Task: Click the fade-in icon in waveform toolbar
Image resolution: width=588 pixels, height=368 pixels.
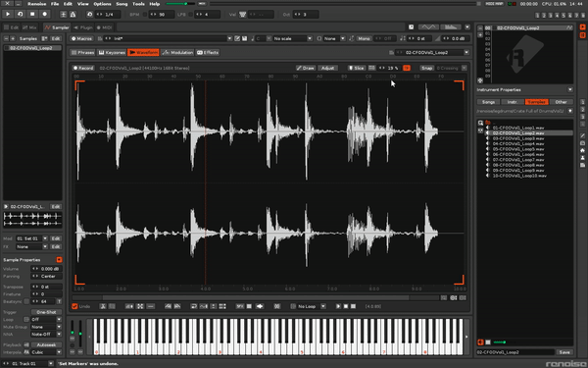Action: point(168,306)
